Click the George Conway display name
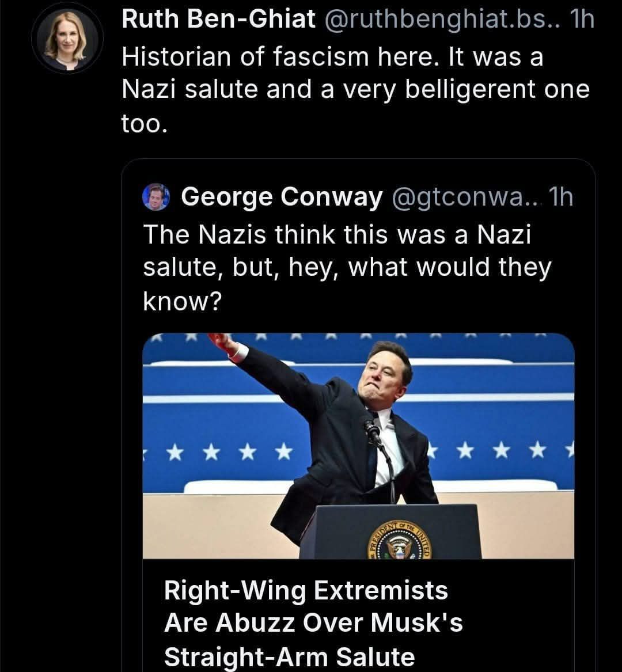Viewport: 622px width, 672px height. 282,198
